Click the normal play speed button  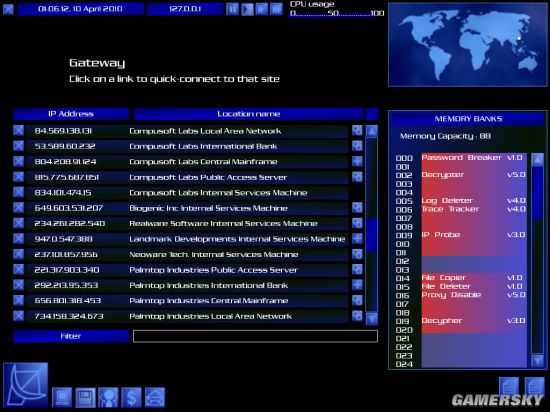tap(247, 9)
